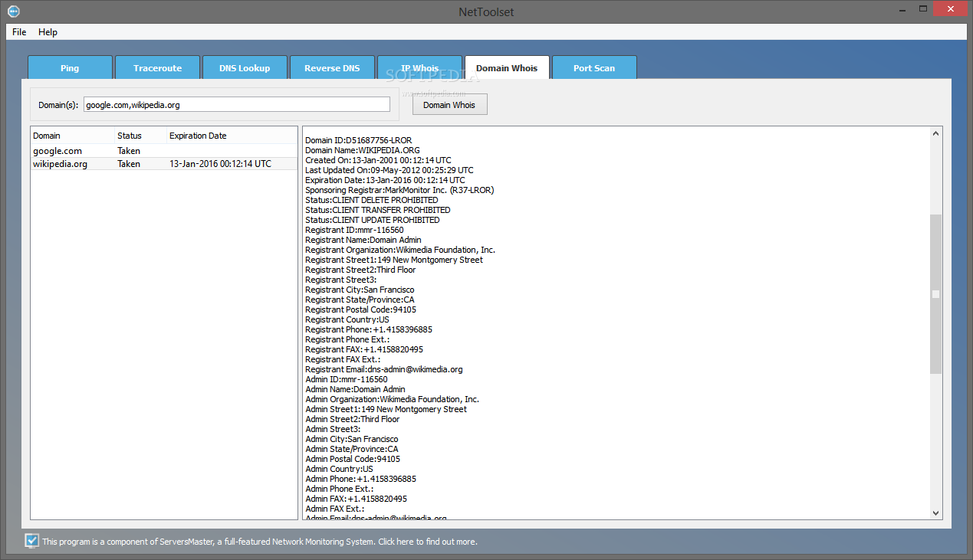
Task: Click Registrant Street1:149 New Montgomery Street
Action: click(x=394, y=260)
